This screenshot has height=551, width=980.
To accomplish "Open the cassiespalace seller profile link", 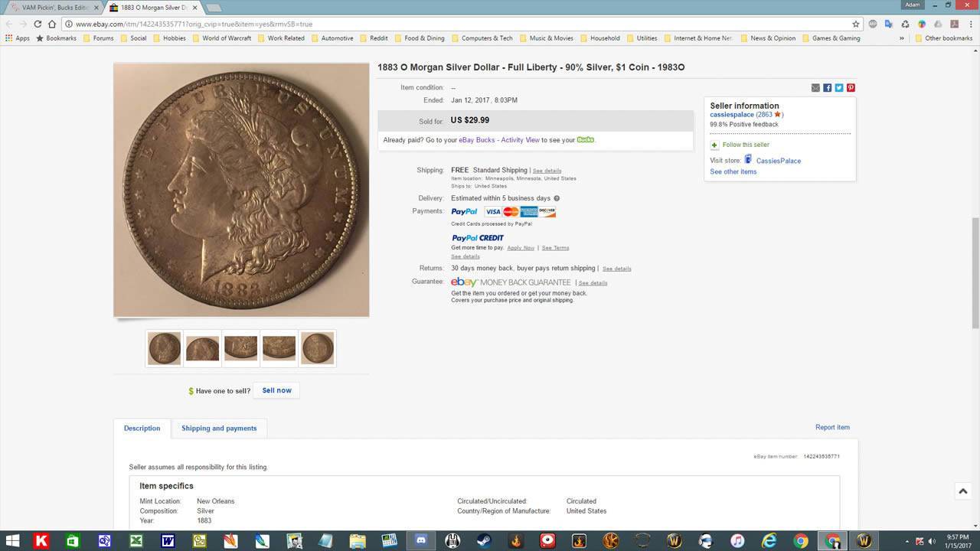I will tap(732, 115).
